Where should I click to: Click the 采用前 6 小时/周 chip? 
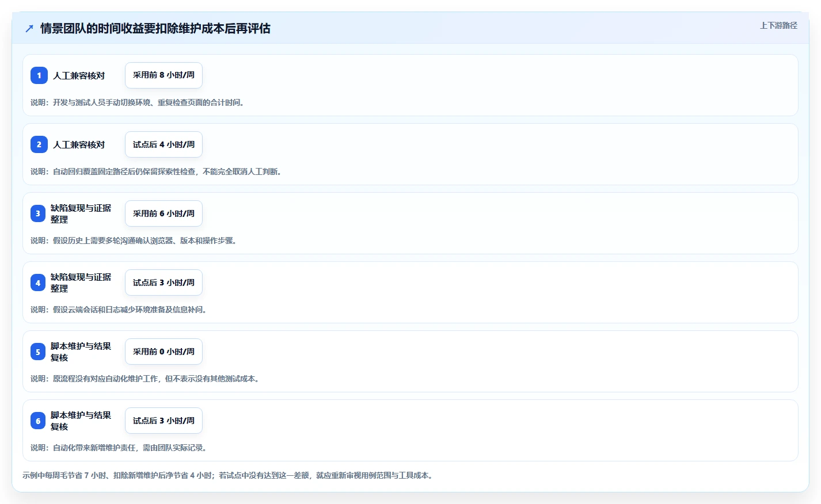tap(164, 213)
